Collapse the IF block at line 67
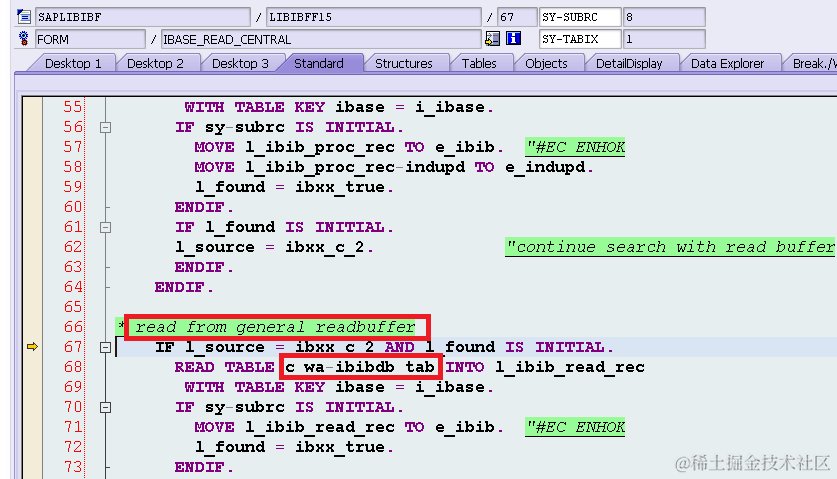The height and width of the screenshot is (479, 837). (x=106, y=348)
